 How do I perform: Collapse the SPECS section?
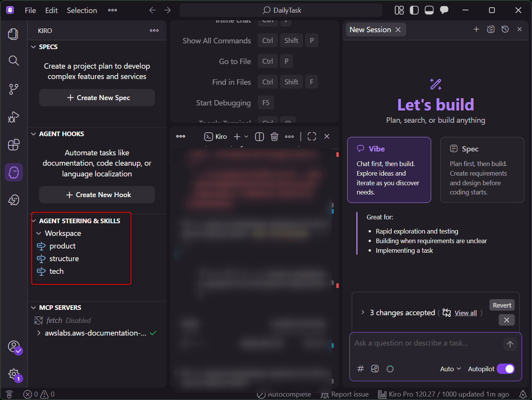click(x=33, y=47)
